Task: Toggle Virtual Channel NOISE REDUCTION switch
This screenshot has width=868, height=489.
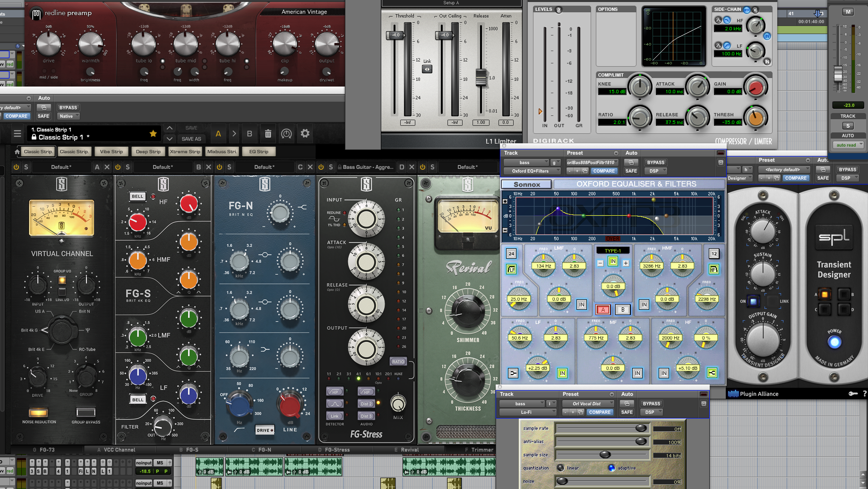Action: (x=38, y=412)
